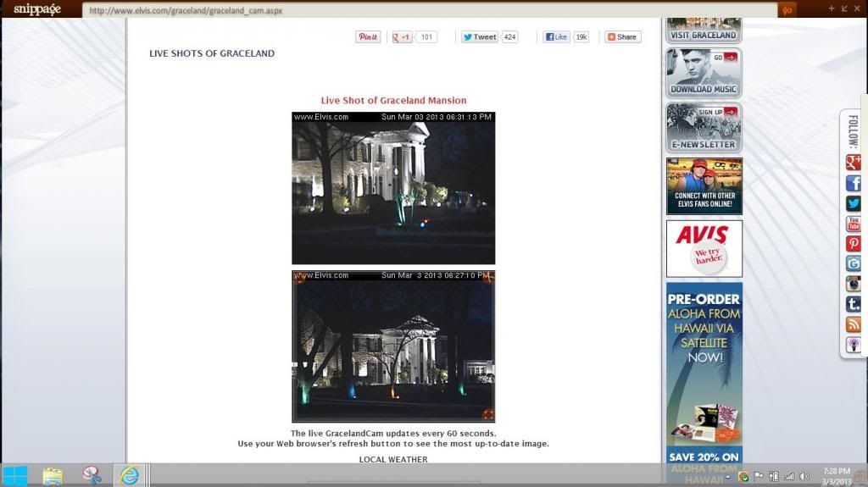Viewport: 868px width, 487px height.
Task: Click the Action Center flag icon
Action: click(759, 477)
